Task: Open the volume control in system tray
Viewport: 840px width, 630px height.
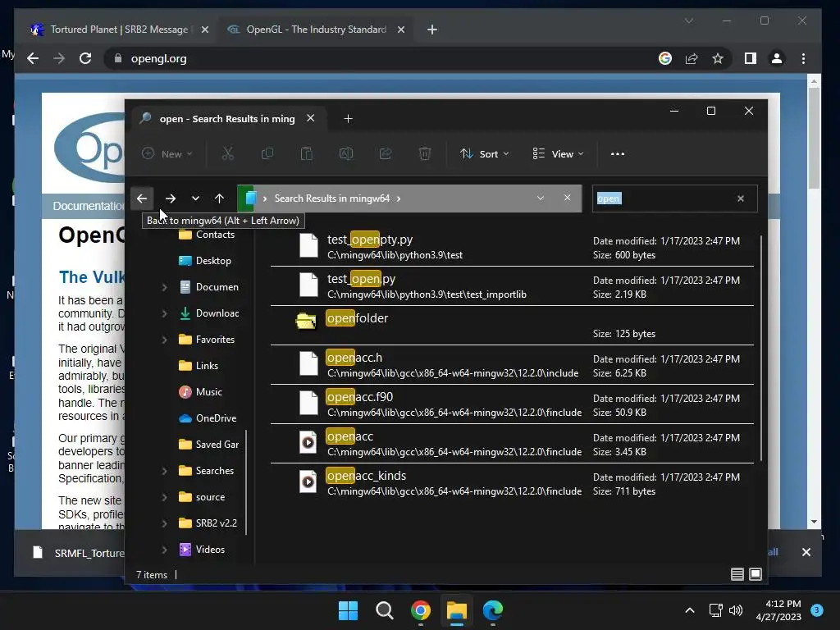Action: click(736, 610)
